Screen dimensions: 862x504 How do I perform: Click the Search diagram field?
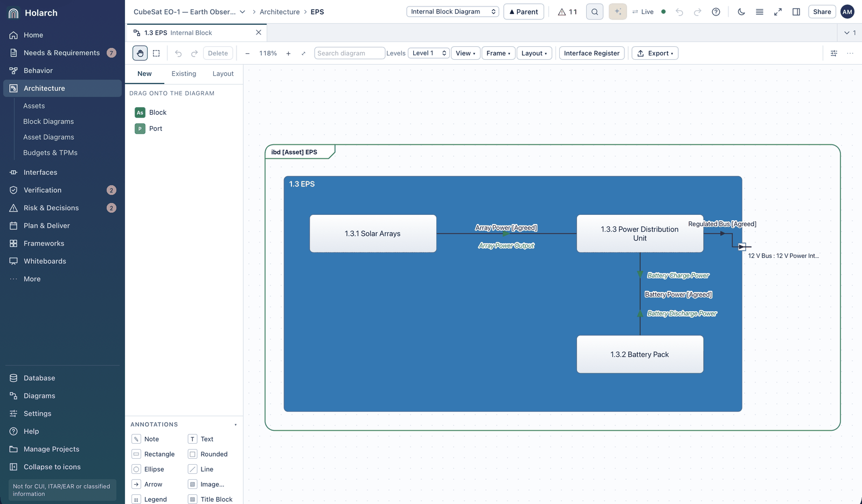[x=350, y=53]
